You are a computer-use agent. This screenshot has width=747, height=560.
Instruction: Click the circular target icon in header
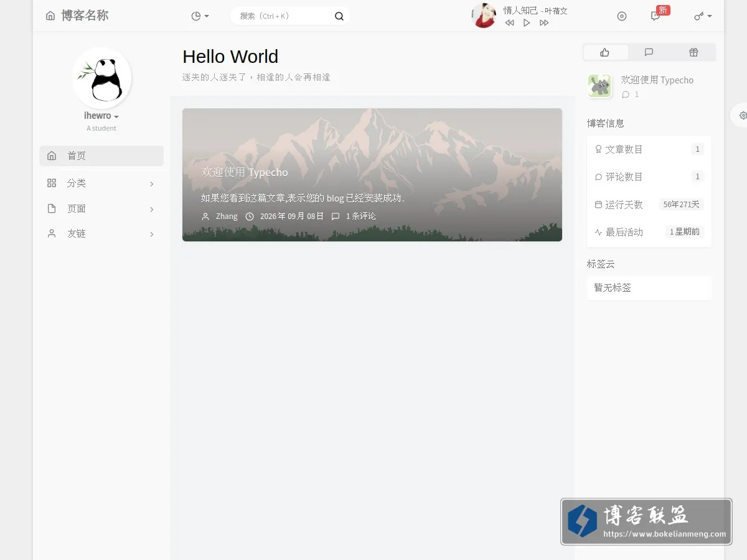622,16
